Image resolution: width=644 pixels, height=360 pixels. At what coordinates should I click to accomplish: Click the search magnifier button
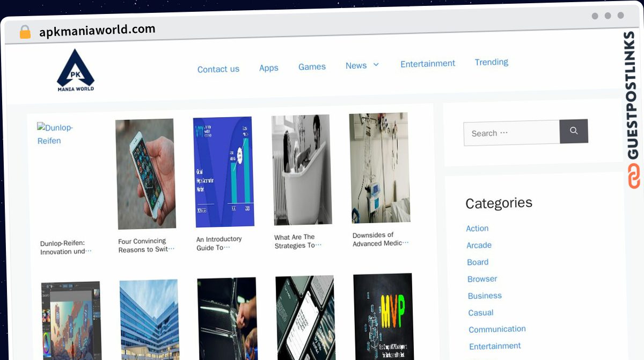tap(574, 131)
